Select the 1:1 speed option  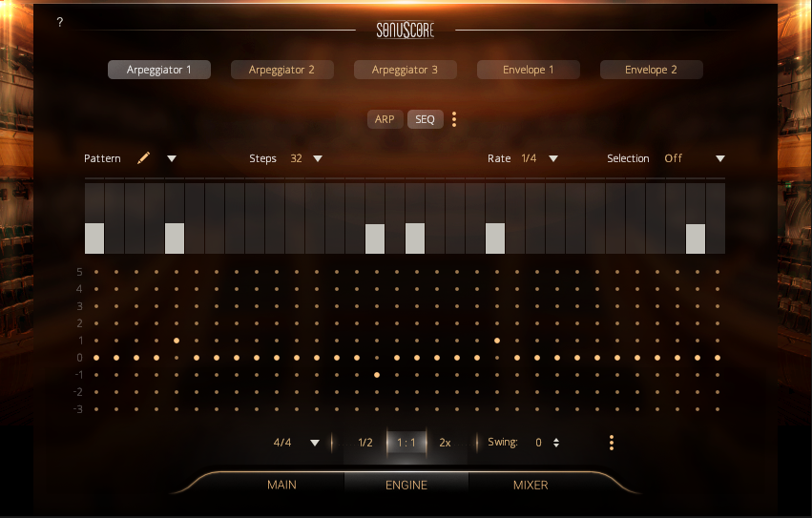point(406,443)
